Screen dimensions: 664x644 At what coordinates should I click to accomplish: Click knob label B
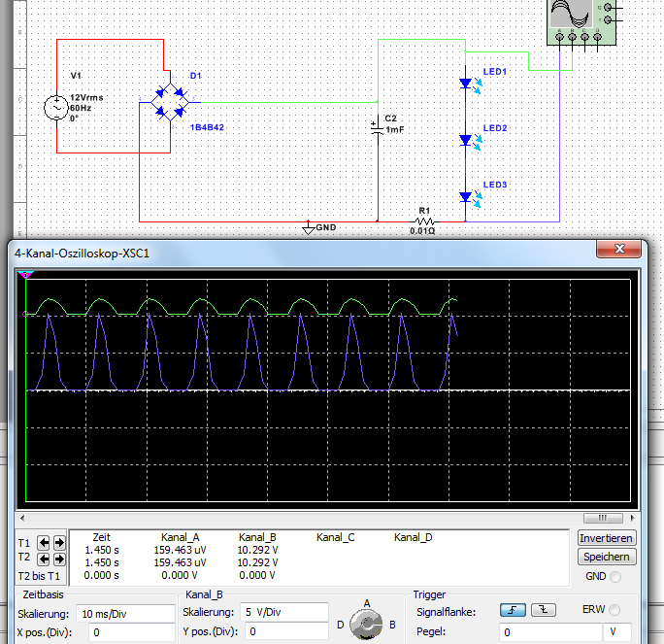[x=392, y=625]
